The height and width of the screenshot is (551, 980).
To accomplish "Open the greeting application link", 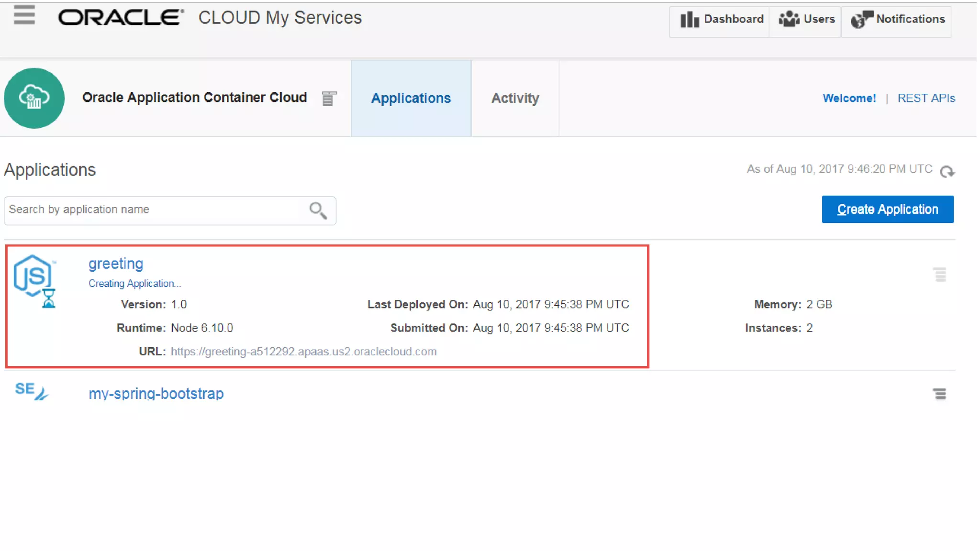I will (116, 264).
